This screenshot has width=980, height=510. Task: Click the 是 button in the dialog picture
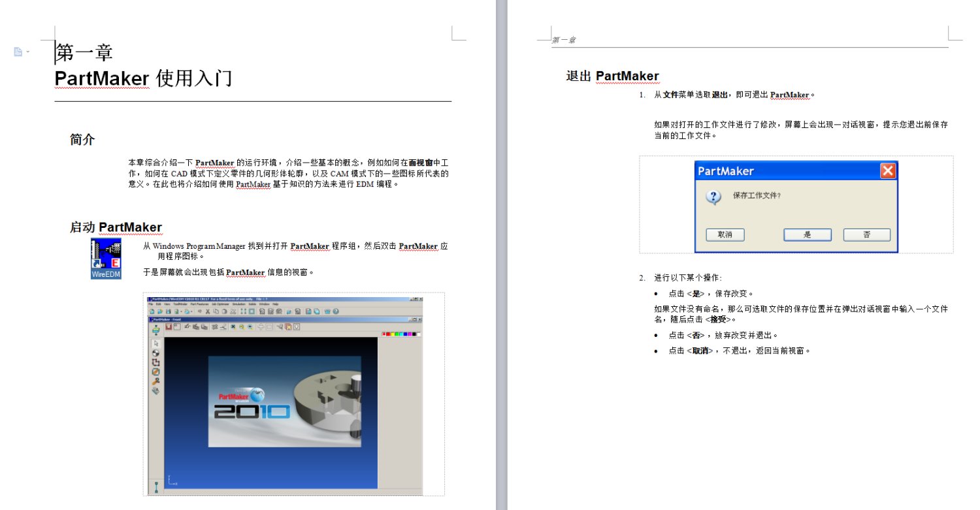pyautogui.click(x=808, y=234)
